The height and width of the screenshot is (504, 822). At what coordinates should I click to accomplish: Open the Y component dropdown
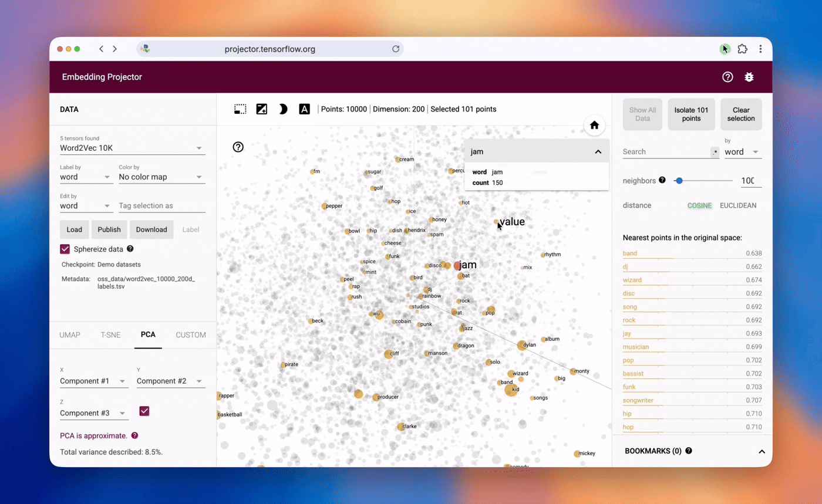[171, 381]
